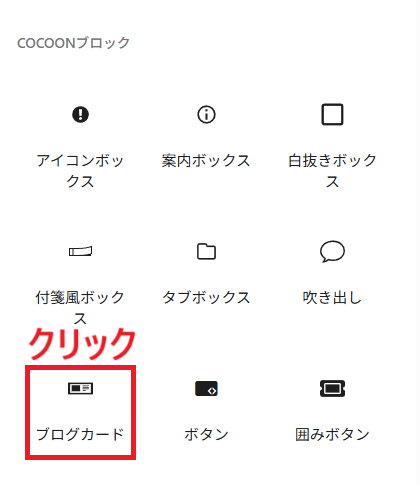Screen dimensions: 420x486
Task: Click the 白抜きボックス label
Action: click(332, 171)
